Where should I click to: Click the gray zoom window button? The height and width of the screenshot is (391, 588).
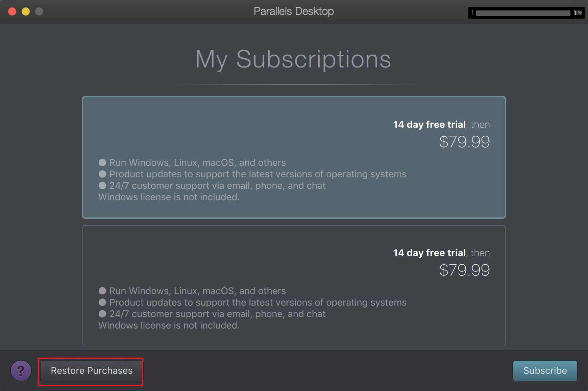[x=39, y=11]
